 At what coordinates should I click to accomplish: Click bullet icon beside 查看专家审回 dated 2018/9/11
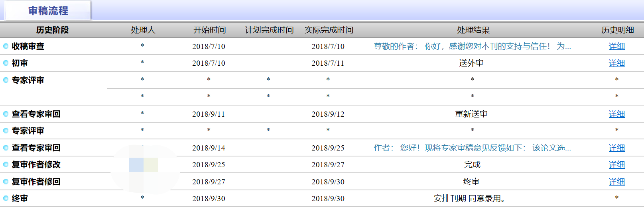6,114
